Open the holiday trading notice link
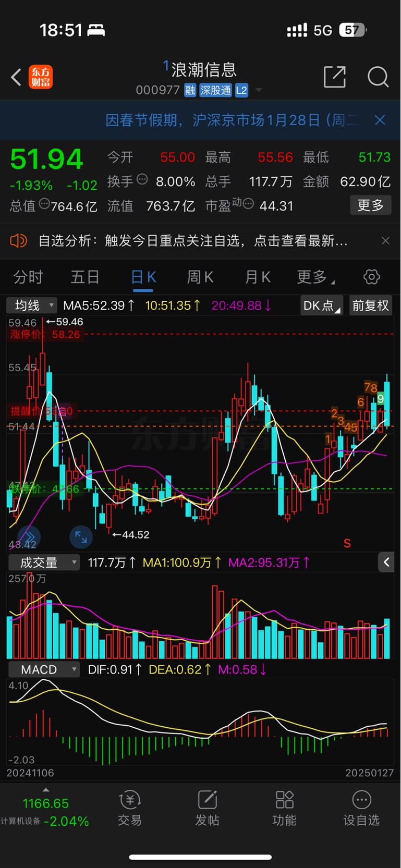This screenshot has width=401, height=868. point(232,120)
